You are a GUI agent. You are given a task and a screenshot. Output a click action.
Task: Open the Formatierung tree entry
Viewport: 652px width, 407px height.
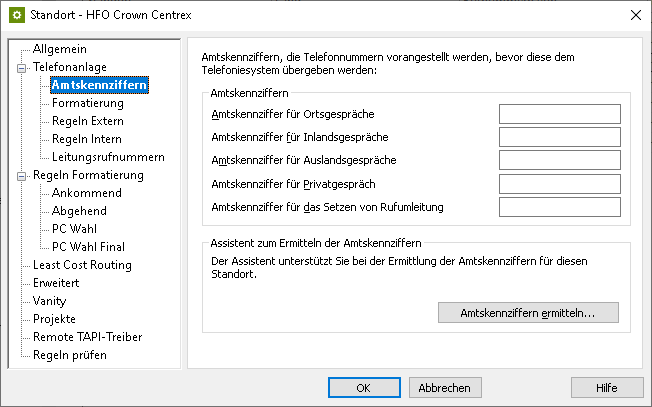point(88,103)
